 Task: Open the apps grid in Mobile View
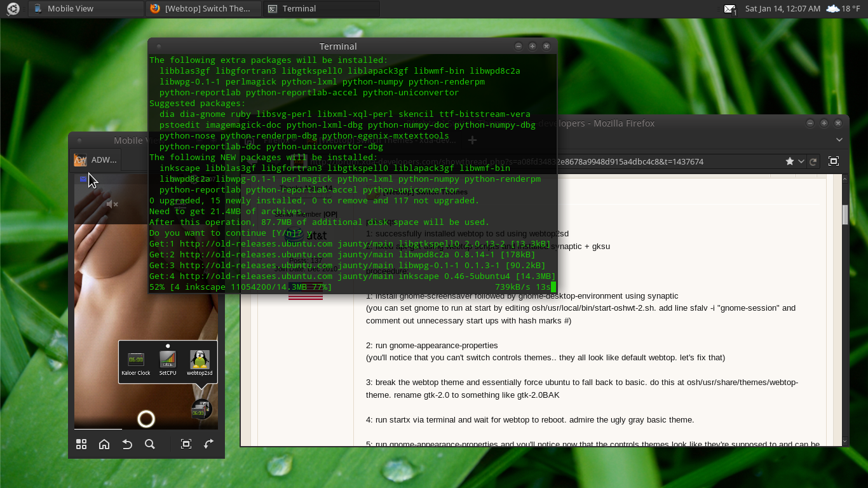[x=81, y=444]
